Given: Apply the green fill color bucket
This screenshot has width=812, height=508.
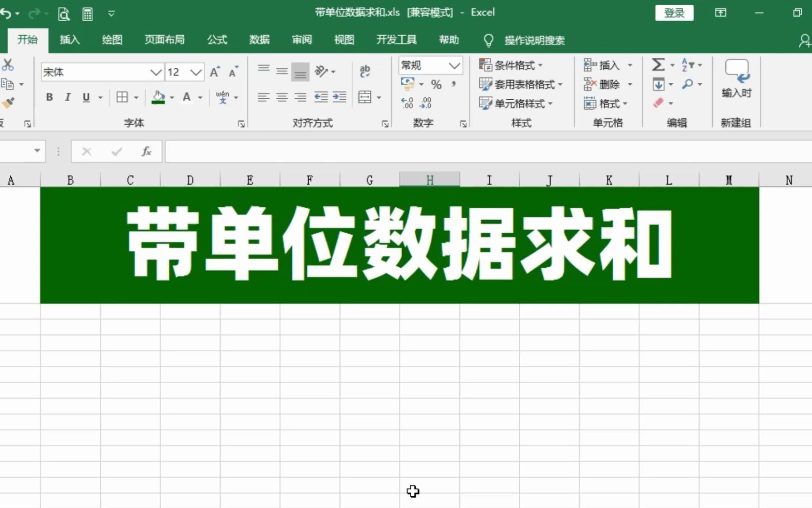Looking at the screenshot, I should click(158, 97).
